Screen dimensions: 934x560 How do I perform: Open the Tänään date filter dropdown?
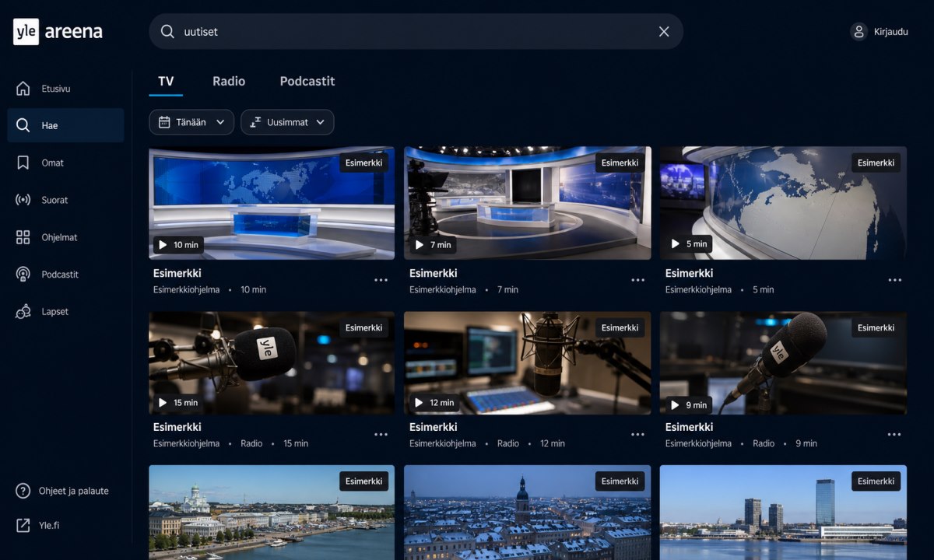[x=191, y=122]
